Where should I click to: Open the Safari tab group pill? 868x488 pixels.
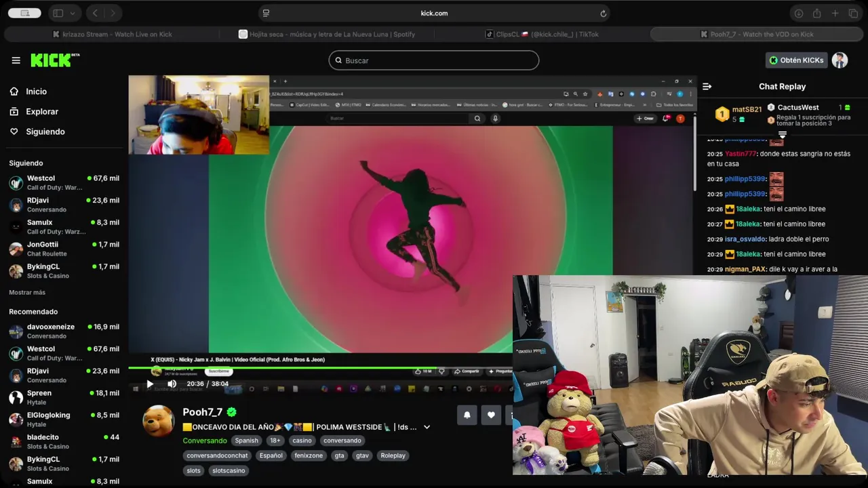(x=24, y=13)
